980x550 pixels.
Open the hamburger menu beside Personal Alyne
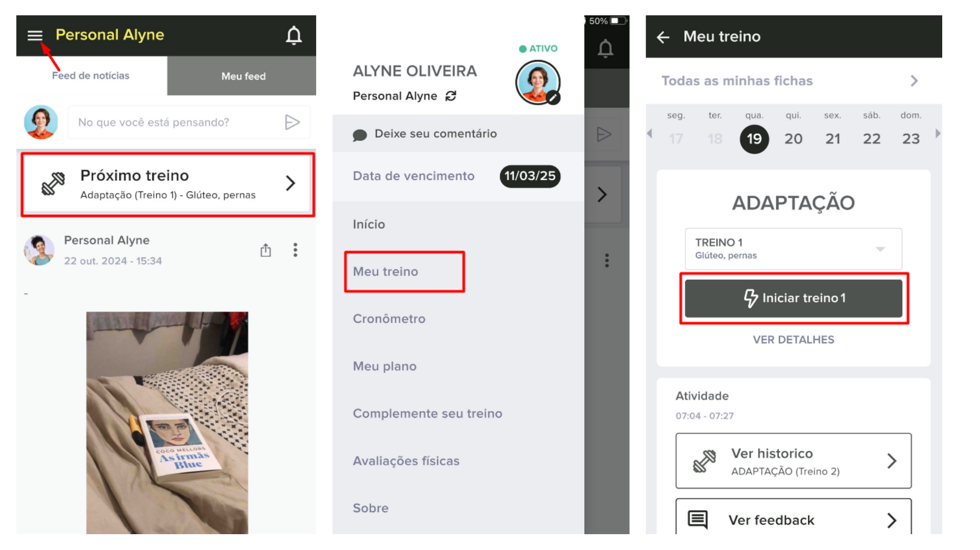tap(35, 35)
